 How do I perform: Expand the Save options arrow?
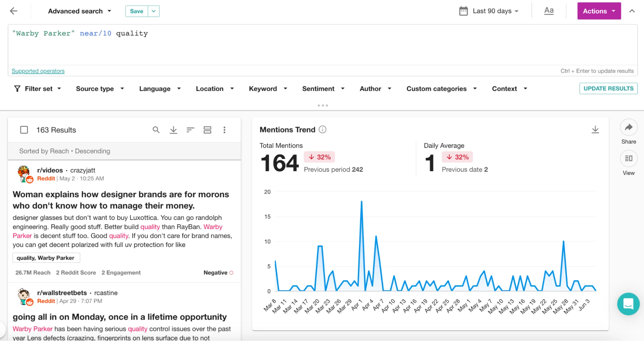(154, 11)
